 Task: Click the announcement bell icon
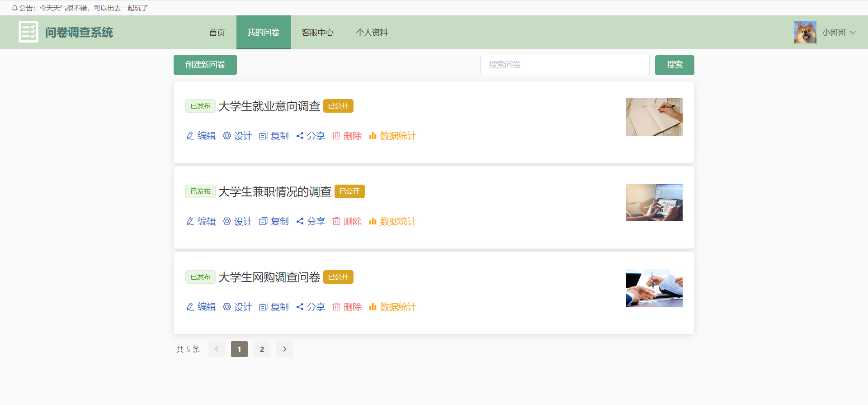(14, 8)
